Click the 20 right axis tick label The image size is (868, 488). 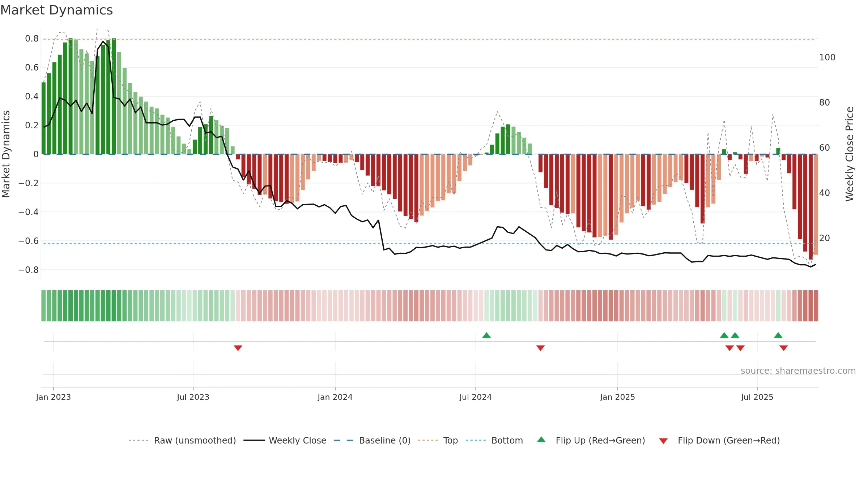click(825, 238)
